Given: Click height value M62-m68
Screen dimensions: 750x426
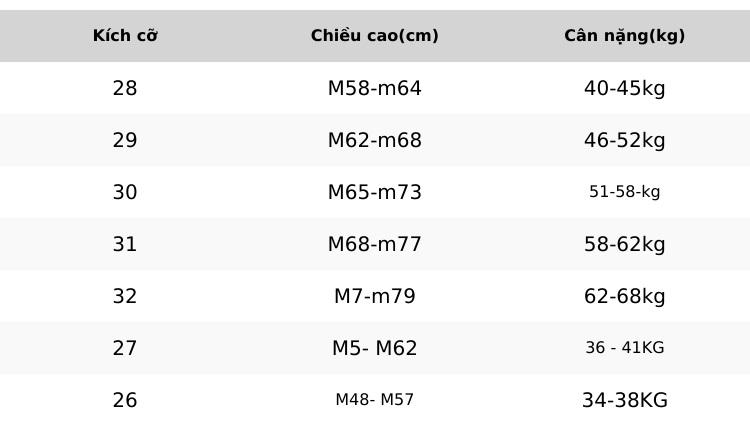Looking at the screenshot, I should click(375, 140).
